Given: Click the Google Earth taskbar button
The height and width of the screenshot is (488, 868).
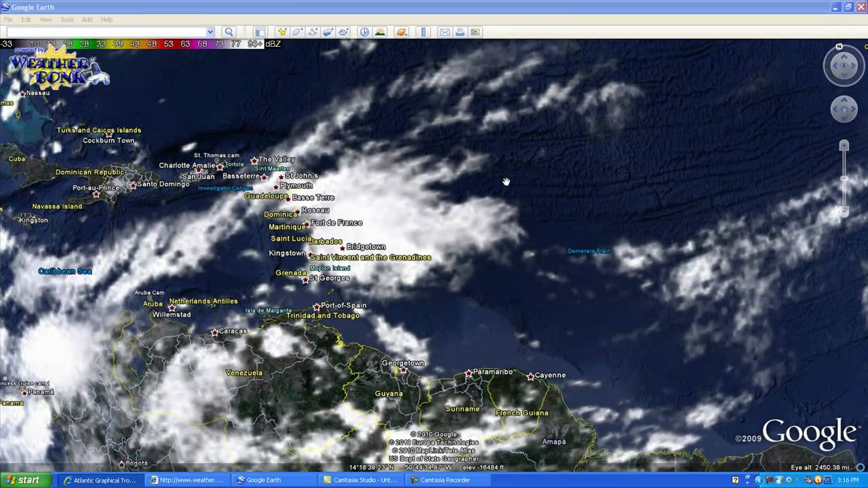Looking at the screenshot, I should coord(274,480).
